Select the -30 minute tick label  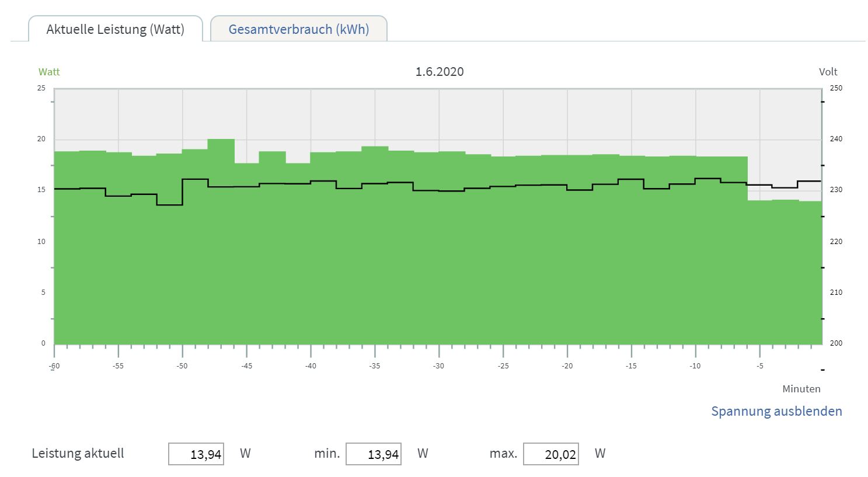(438, 366)
